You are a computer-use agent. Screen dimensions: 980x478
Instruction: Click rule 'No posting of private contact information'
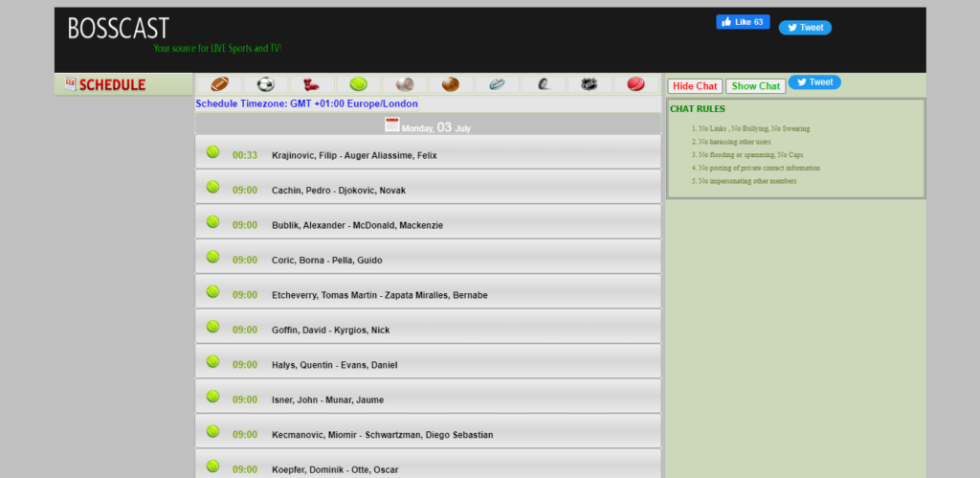pos(759,169)
